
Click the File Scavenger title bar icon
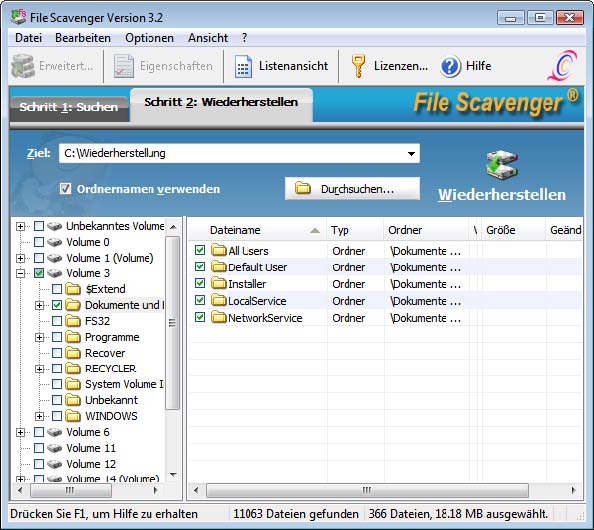coord(18,17)
